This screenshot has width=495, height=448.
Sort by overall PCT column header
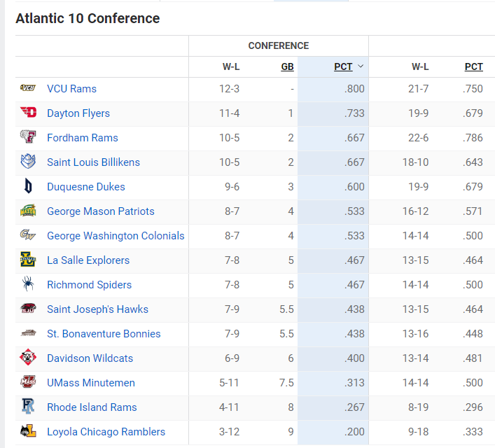[x=473, y=66]
